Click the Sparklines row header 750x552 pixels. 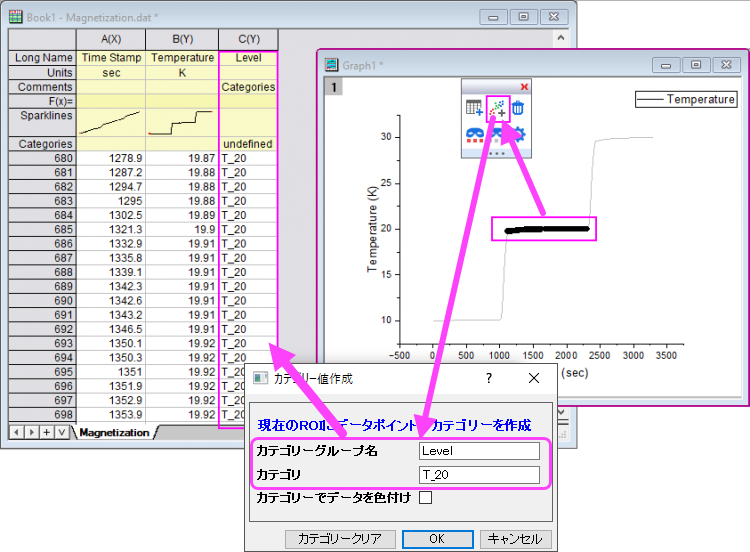point(43,122)
